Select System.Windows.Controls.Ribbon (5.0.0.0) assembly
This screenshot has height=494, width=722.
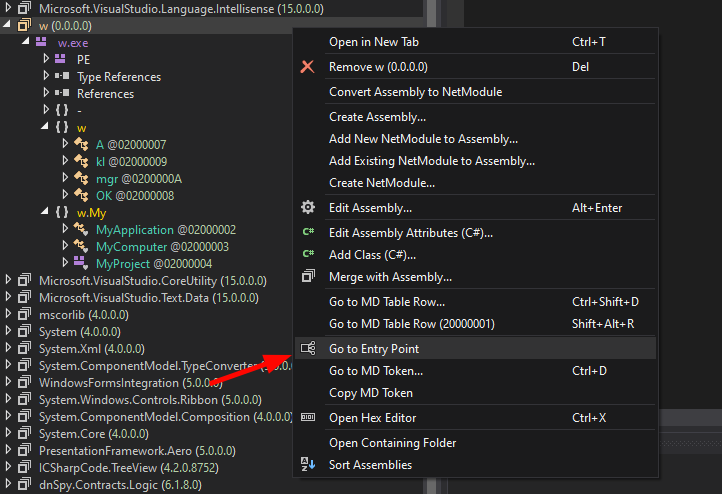pyautogui.click(x=150, y=400)
